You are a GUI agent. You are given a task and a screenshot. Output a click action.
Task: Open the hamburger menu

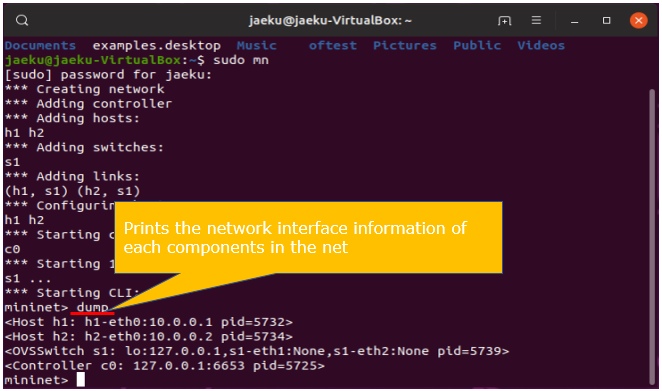point(536,20)
